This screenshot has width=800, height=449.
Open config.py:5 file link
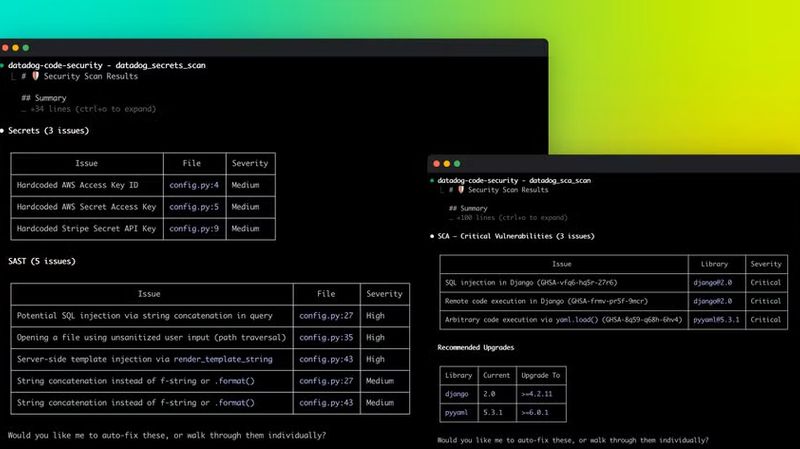(x=194, y=207)
